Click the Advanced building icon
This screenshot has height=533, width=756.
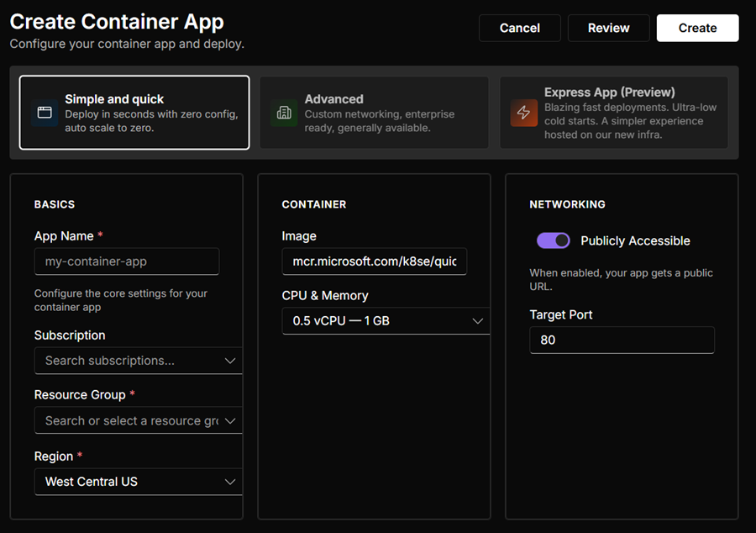(284, 113)
